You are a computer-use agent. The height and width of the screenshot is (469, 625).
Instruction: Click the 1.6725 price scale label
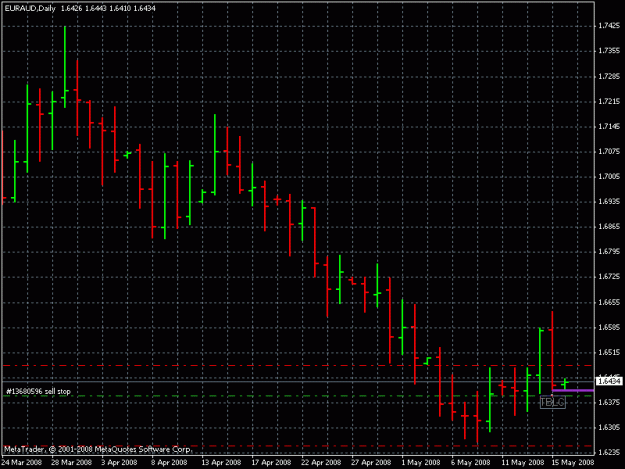pyautogui.click(x=609, y=277)
